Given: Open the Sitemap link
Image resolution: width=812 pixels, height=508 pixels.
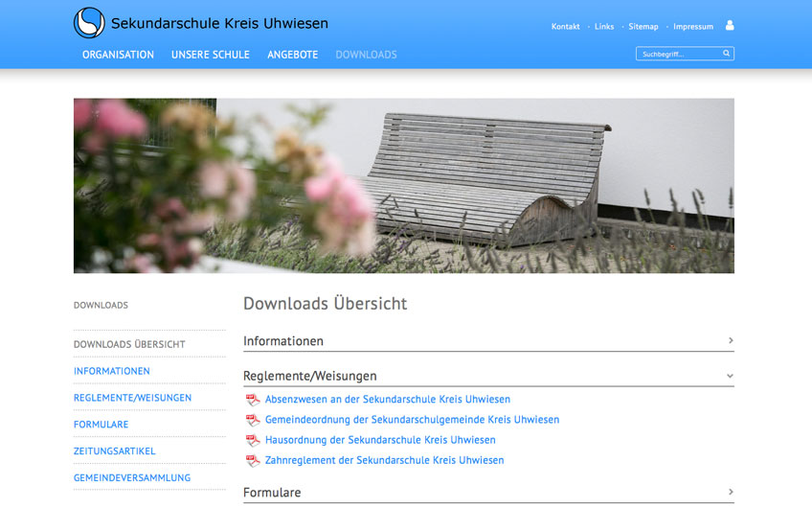Looking at the screenshot, I should (x=643, y=27).
